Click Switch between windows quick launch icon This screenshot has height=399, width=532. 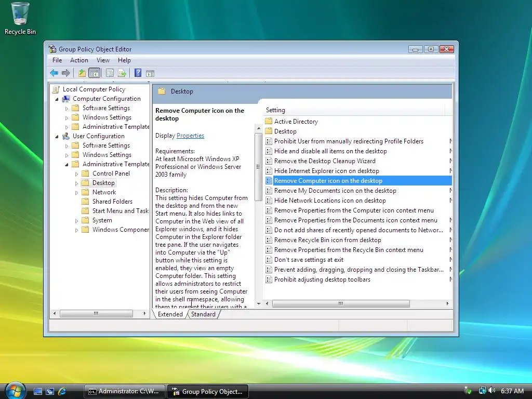[50, 392]
